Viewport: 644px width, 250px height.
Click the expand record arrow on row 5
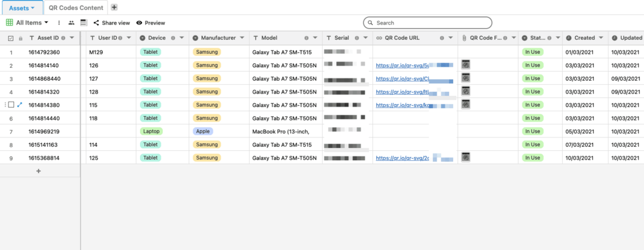coord(20,105)
